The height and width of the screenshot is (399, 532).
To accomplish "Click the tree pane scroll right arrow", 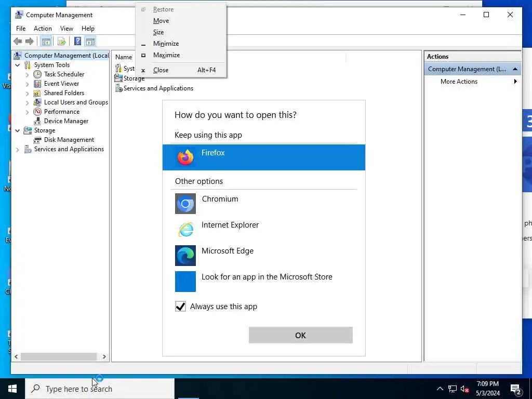I will click(104, 356).
